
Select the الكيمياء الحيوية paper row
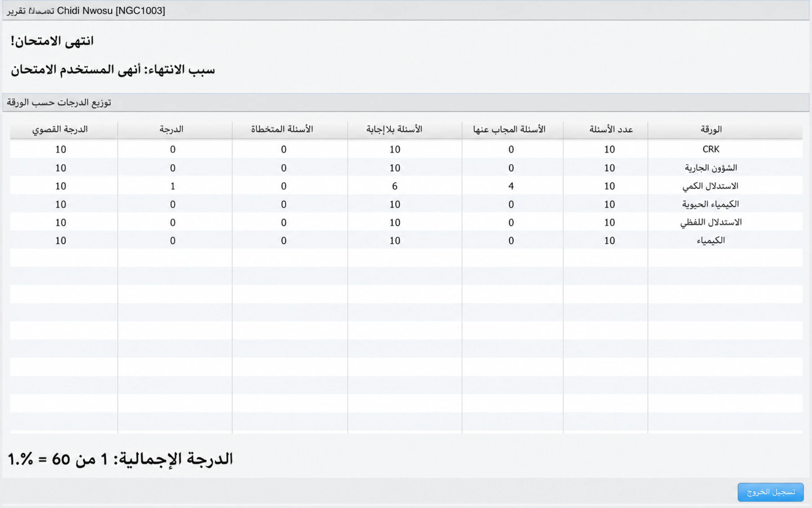click(406, 204)
